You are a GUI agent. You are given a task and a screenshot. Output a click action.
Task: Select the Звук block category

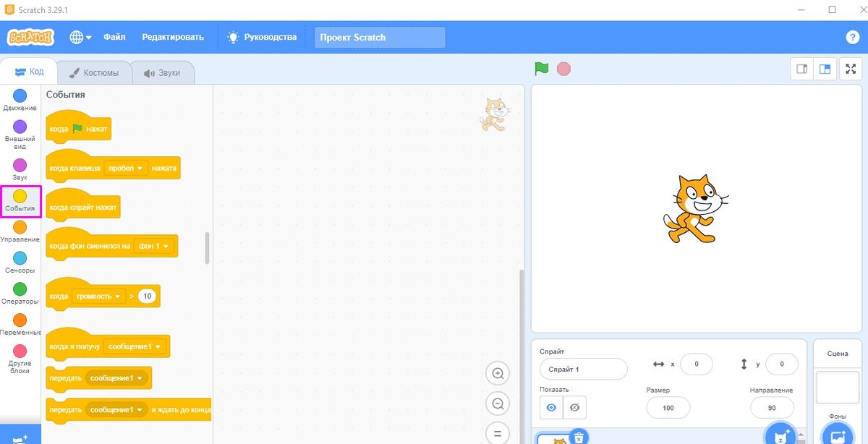pyautogui.click(x=20, y=170)
